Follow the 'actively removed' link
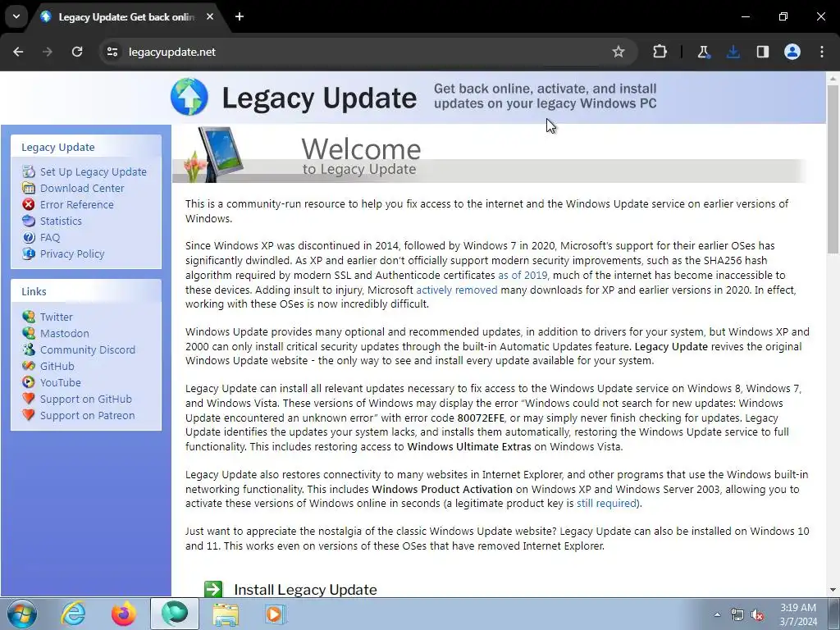This screenshot has width=840, height=630. [456, 290]
